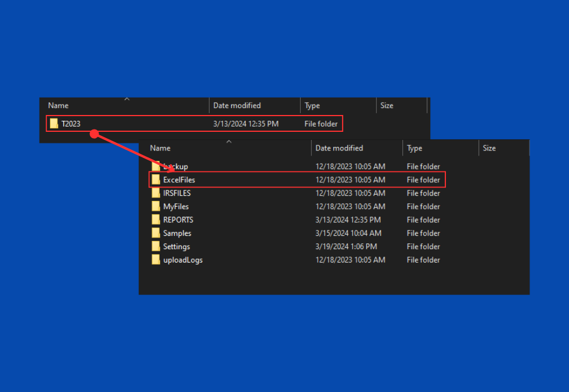
Task: Click Date modified header in upper list
Action: (237, 106)
